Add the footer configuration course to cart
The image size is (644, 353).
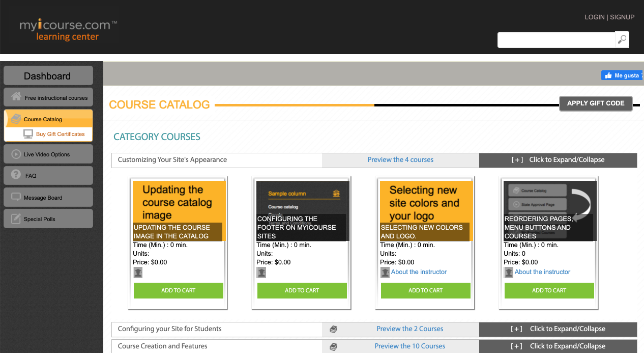[302, 290]
